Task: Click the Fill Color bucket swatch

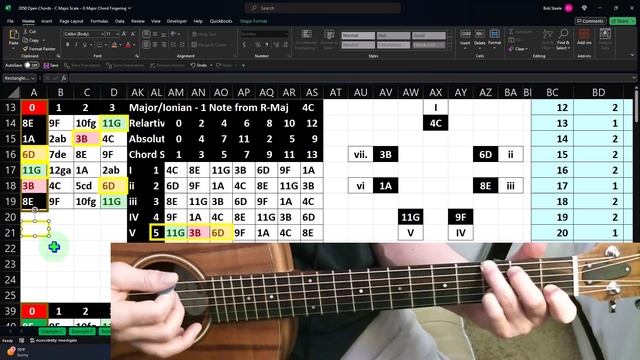Action: [x=114, y=44]
